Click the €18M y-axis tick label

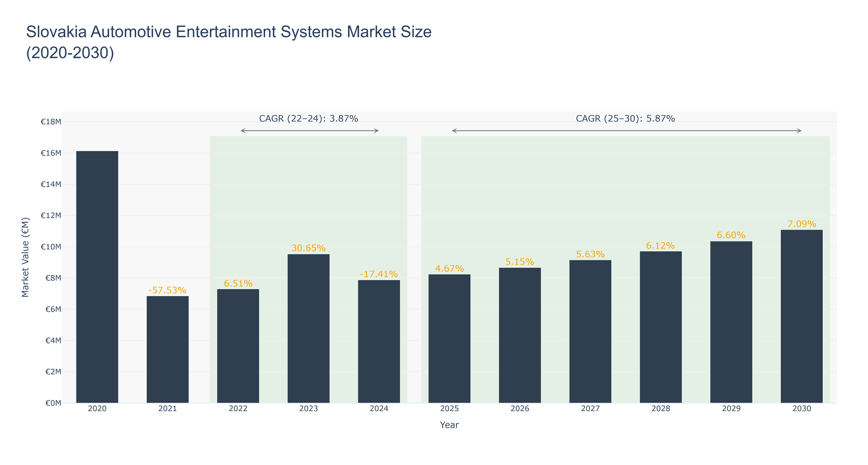pyautogui.click(x=51, y=122)
